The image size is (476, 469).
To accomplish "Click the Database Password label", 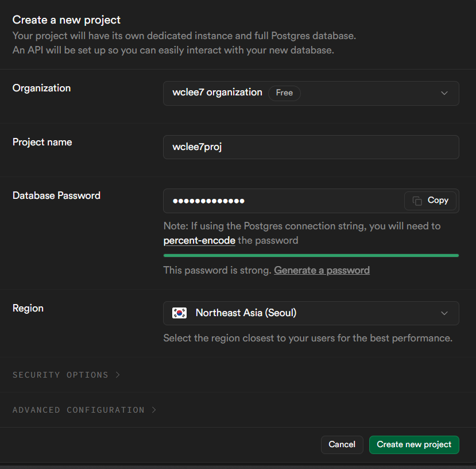I will click(x=56, y=195).
